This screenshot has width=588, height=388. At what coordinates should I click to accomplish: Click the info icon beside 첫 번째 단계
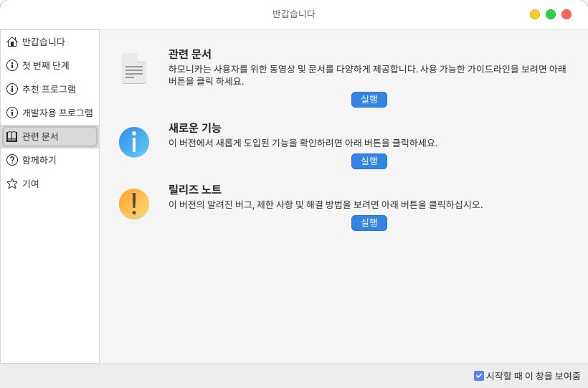[12, 65]
